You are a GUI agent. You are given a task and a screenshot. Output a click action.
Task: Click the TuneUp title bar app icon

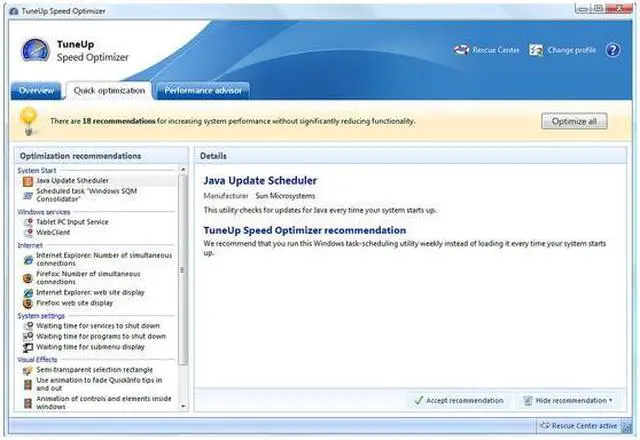[x=13, y=11]
